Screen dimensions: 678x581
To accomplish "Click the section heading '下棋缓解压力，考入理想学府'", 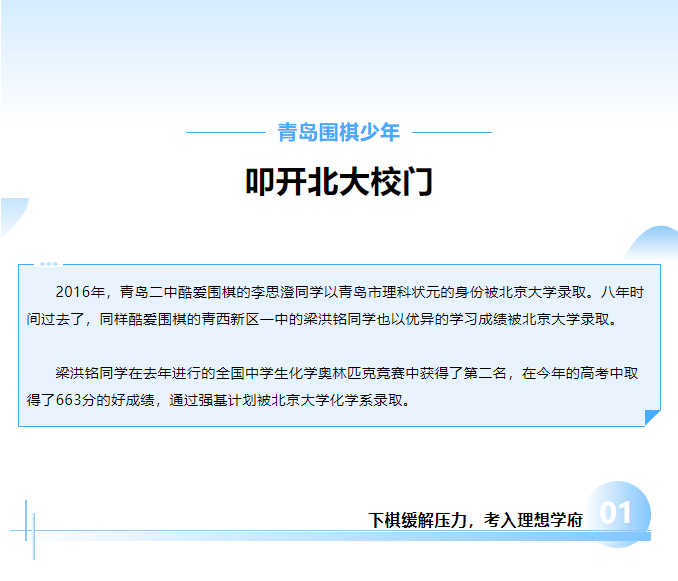I will pyautogui.click(x=475, y=520).
